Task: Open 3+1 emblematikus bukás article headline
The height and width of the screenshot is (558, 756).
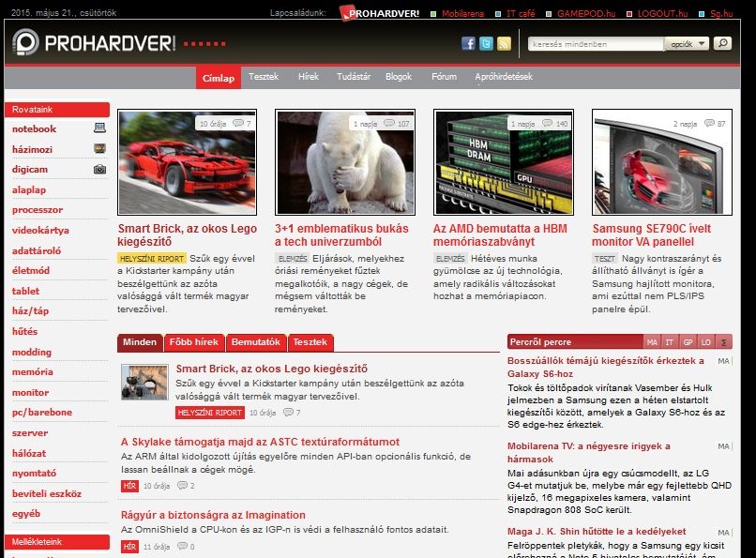Action: point(341,234)
